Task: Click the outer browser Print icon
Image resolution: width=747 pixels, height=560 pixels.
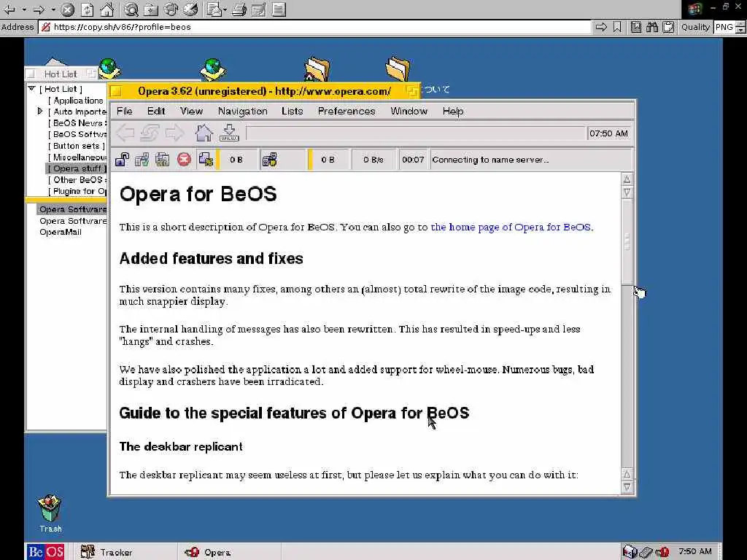Action: (x=239, y=9)
